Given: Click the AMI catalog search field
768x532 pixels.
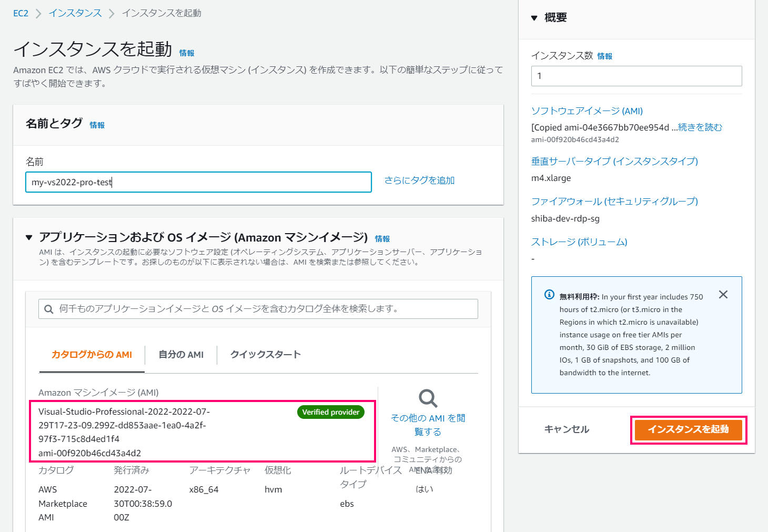Looking at the screenshot, I should coord(258,309).
